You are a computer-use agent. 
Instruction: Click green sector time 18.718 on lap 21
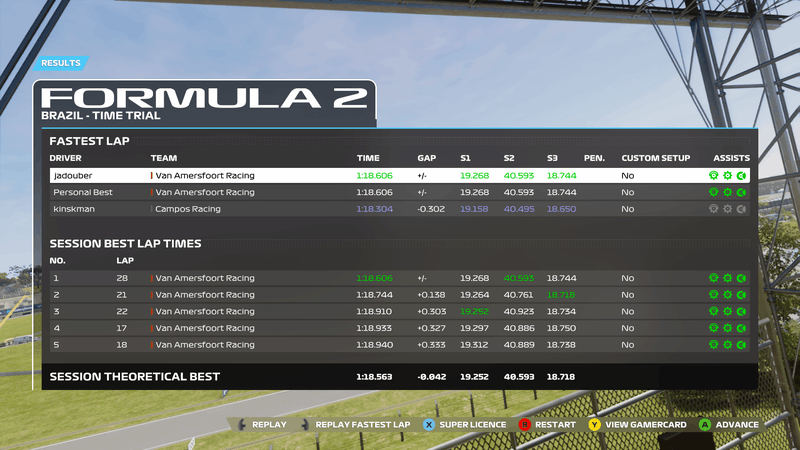(x=561, y=295)
